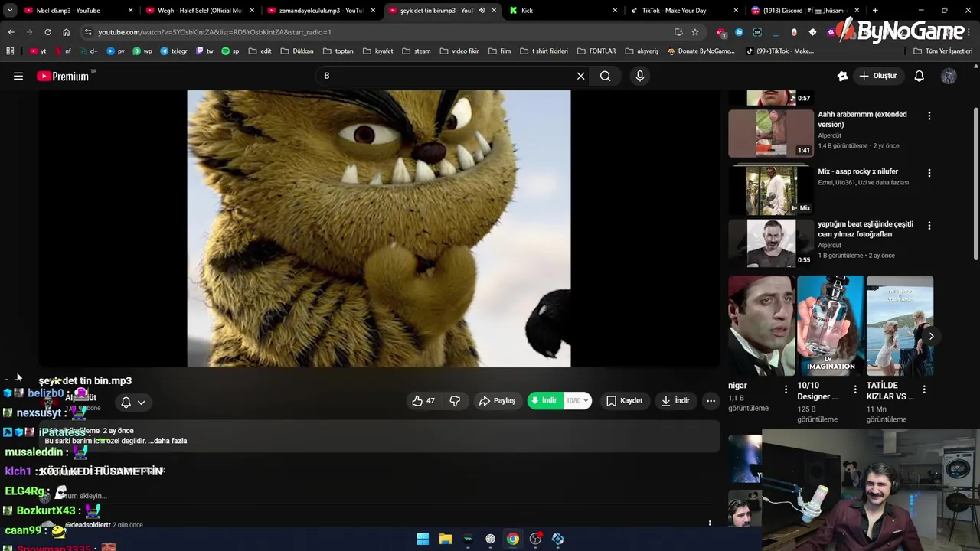Image resolution: width=980 pixels, height=551 pixels.
Task: Expand the 1080 quality dropdown
Action: 577,400
